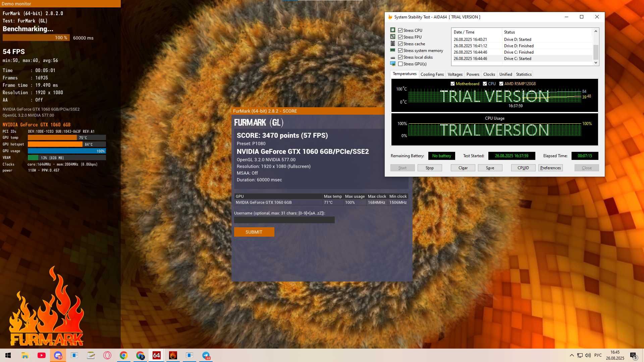Switch to the Voltages tab
This screenshot has height=362, width=644.
pos(455,74)
